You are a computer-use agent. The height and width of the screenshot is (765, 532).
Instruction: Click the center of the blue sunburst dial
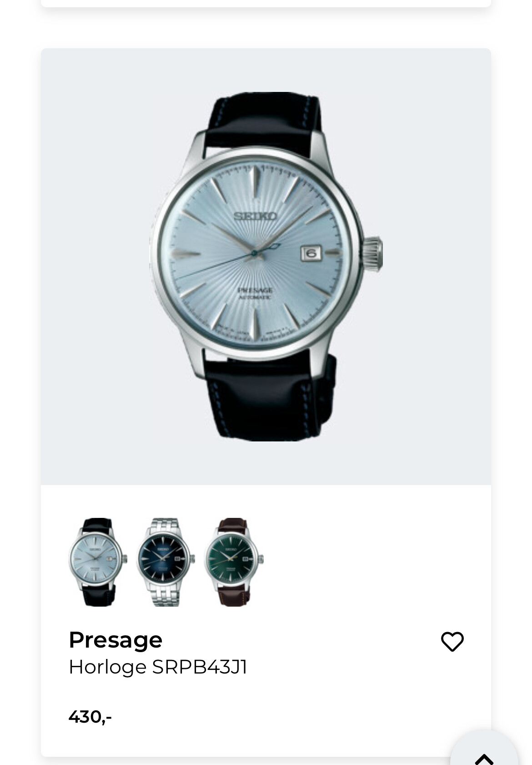tap(255, 253)
